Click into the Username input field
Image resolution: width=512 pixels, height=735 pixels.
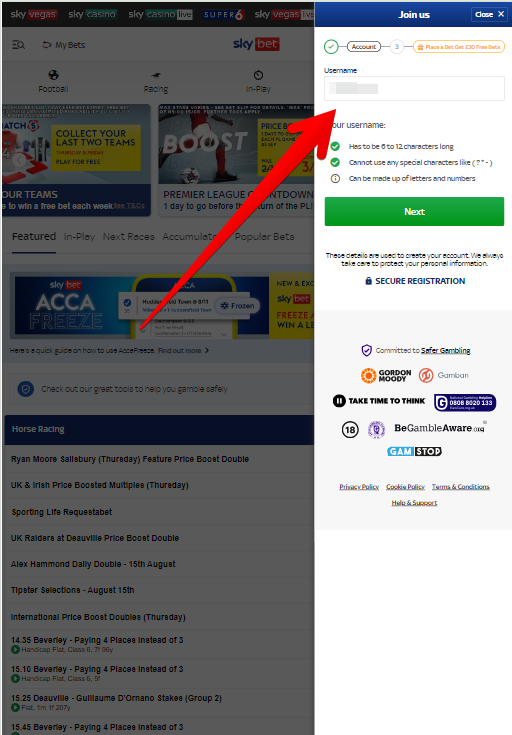click(414, 88)
